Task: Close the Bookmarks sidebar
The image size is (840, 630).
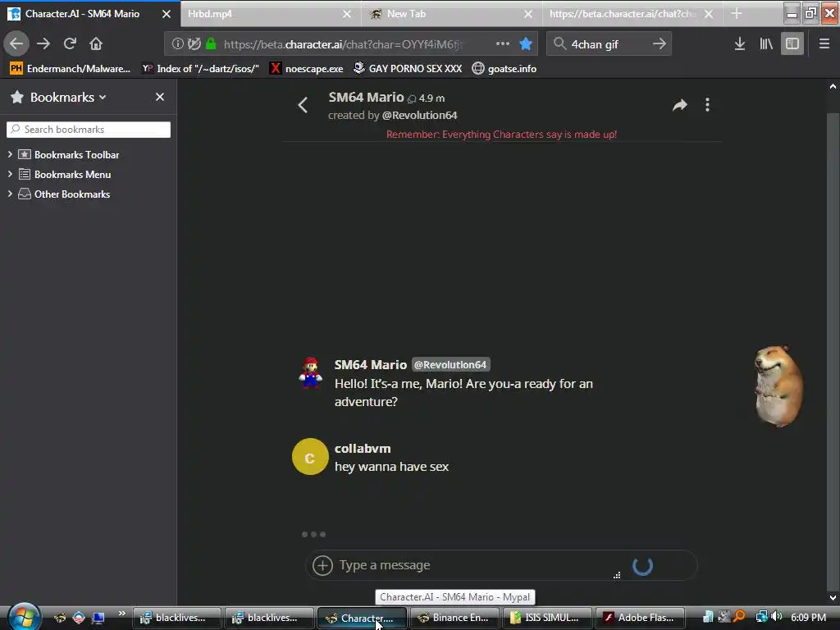Action: point(160,97)
